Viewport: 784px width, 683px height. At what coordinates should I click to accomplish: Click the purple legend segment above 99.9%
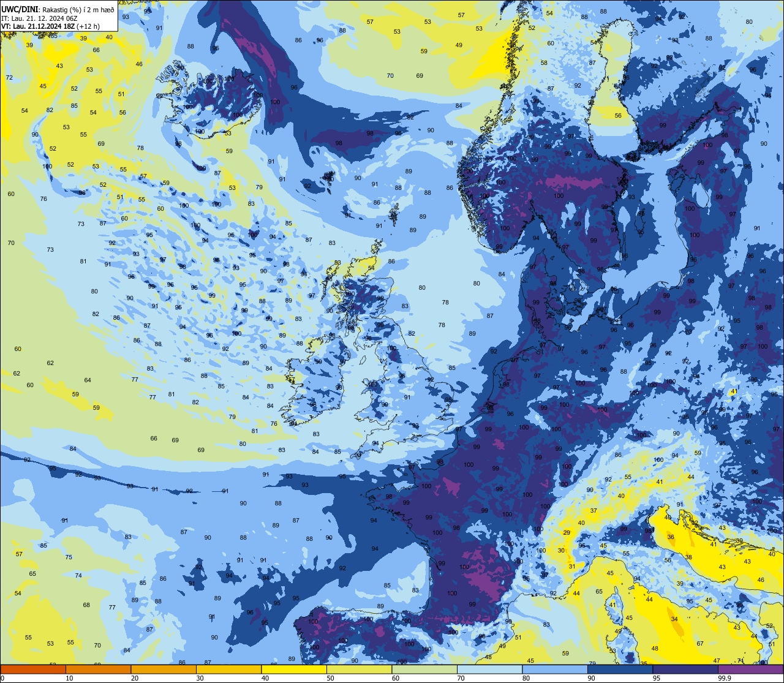[x=750, y=670]
